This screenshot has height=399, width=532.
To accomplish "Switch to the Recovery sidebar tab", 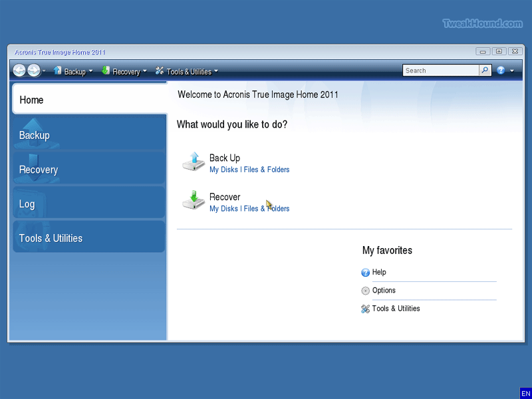I will (89, 169).
